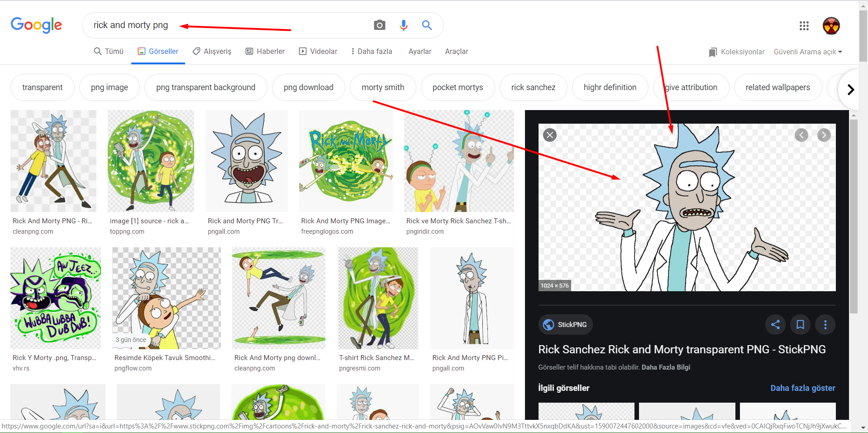This screenshot has height=433, width=868.
Task: Open pngall.com Rick face thumbnail
Action: (x=247, y=161)
